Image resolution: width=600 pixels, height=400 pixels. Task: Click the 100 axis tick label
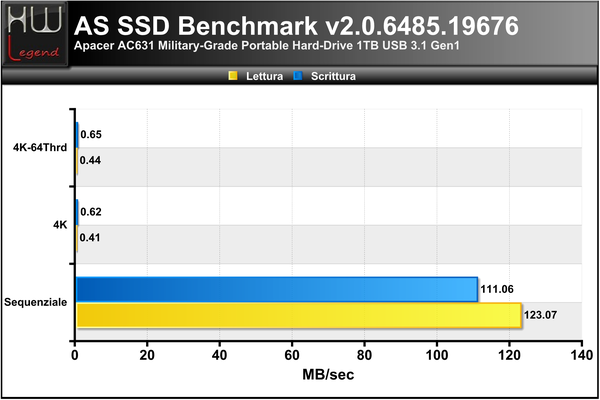(x=437, y=355)
